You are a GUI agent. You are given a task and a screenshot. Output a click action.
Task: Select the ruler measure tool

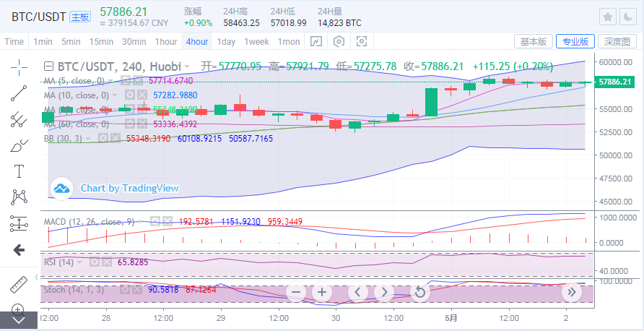(18, 285)
